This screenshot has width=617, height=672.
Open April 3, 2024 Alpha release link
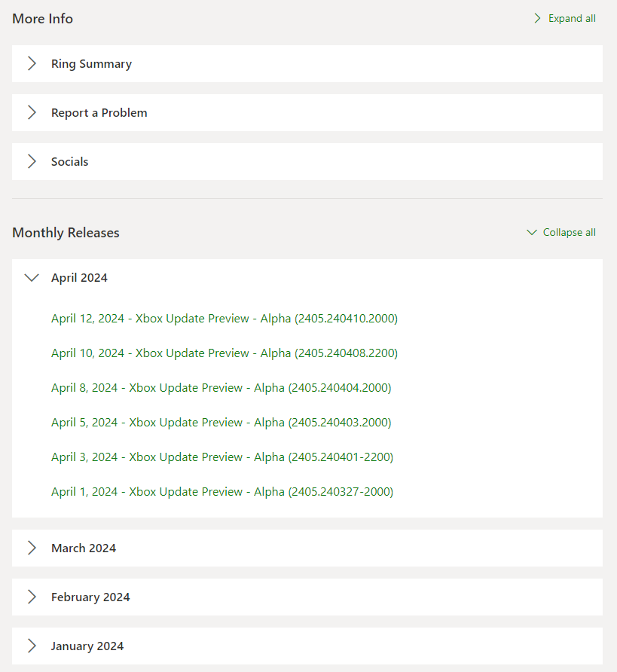pos(221,457)
